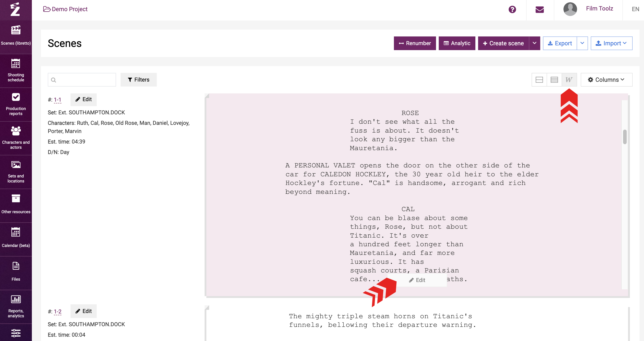The height and width of the screenshot is (341, 644).
Task: Switch to the split card view
Action: [x=539, y=80]
